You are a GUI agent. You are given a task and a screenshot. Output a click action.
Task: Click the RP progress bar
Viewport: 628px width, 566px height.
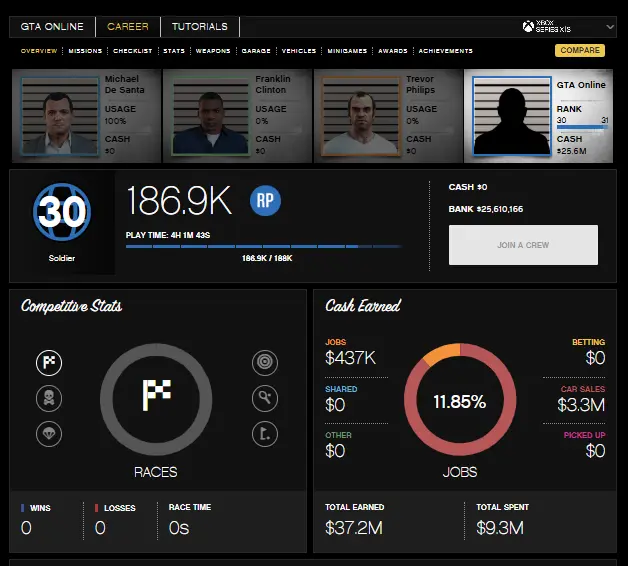click(264, 246)
